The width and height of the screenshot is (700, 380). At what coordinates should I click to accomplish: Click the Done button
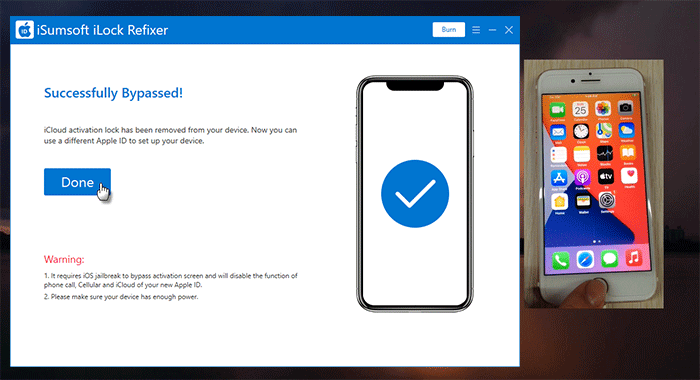pyautogui.click(x=77, y=182)
